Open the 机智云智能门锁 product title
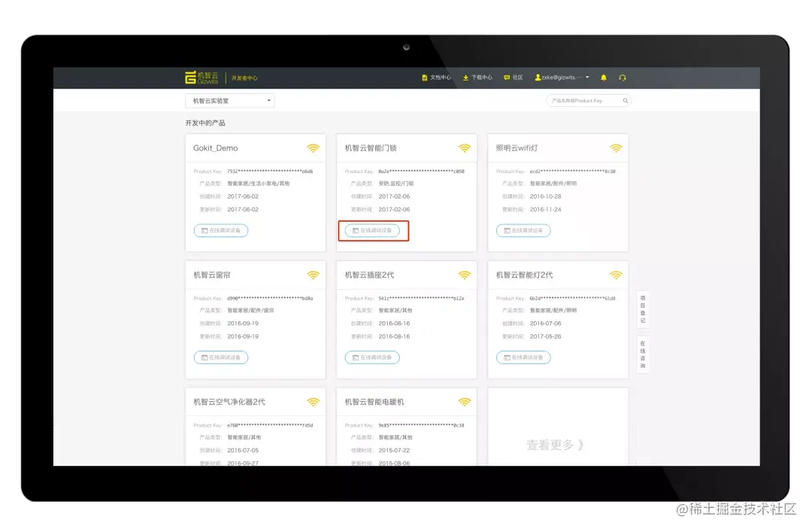Viewport: 812px width, 532px height. click(x=371, y=147)
